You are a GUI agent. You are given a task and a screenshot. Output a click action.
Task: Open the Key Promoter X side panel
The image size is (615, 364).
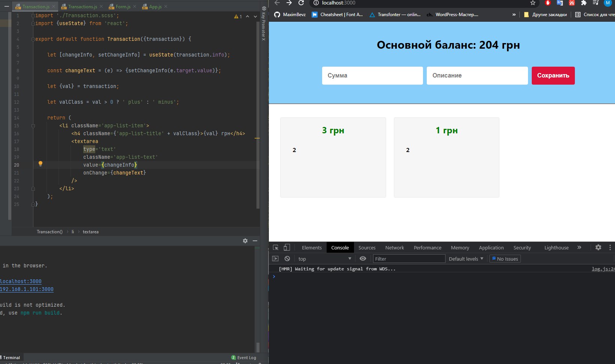coord(264,24)
